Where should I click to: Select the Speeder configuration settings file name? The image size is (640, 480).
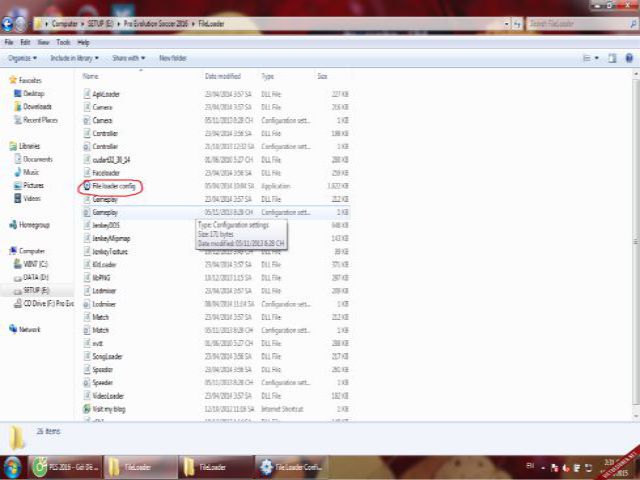pos(102,382)
